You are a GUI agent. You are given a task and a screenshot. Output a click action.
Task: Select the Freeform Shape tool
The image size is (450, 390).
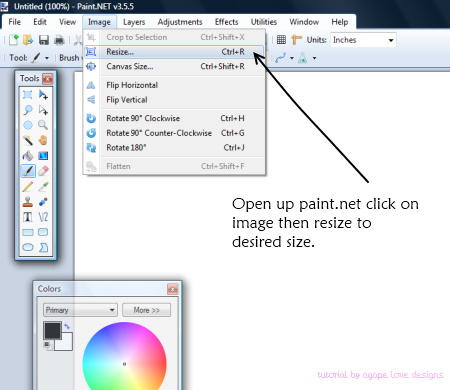tap(43, 247)
